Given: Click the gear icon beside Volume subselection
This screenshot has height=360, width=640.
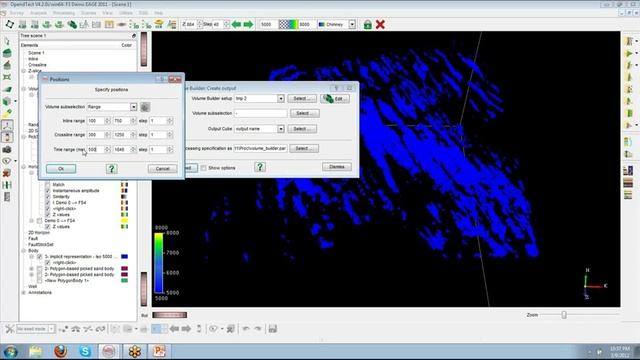Looking at the screenshot, I should 145,107.
